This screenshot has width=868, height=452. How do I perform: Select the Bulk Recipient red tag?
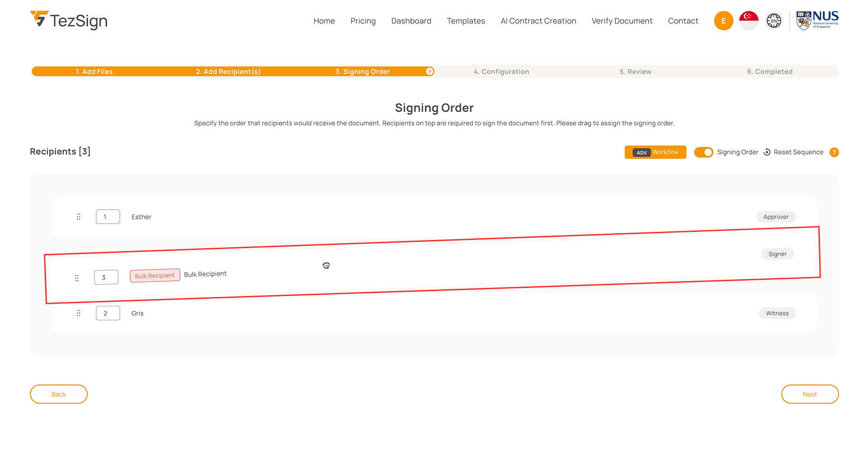(155, 276)
